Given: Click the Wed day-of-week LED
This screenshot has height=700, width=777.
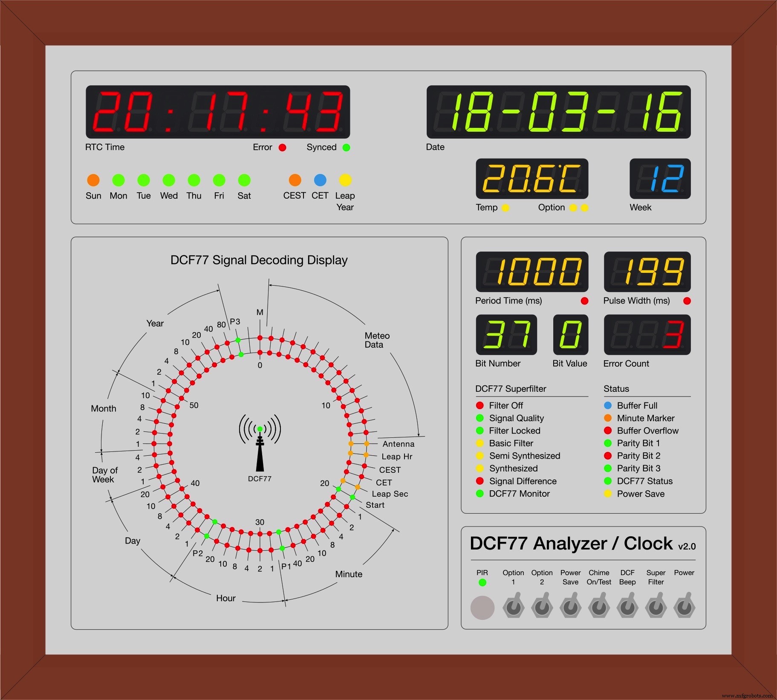Looking at the screenshot, I should click(x=169, y=180).
